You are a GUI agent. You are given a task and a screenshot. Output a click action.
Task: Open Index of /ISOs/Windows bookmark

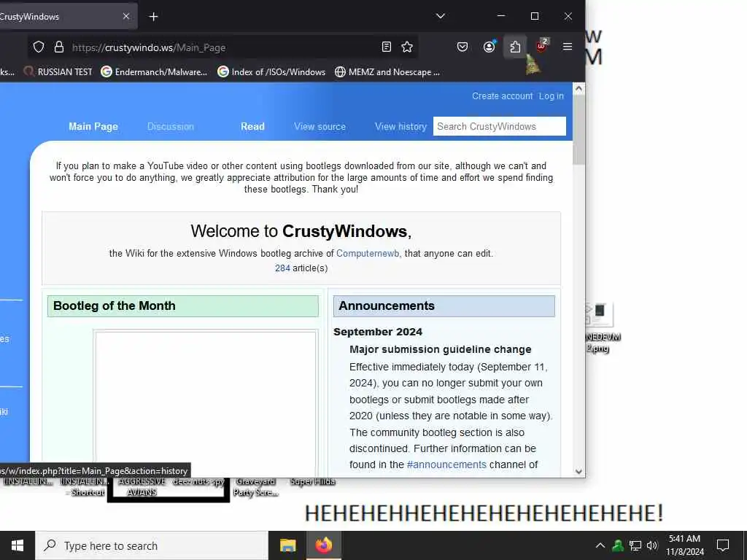tap(271, 72)
